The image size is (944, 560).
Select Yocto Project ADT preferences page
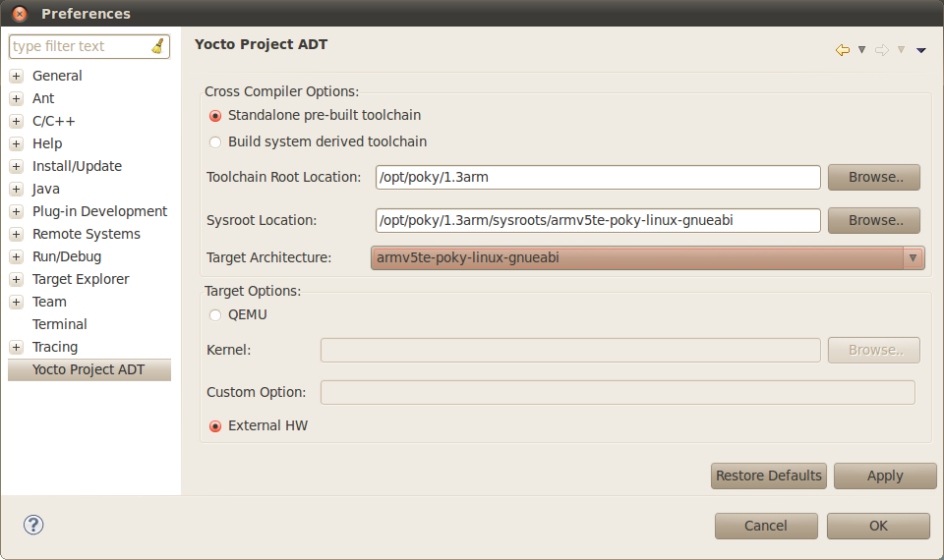pyautogui.click(x=88, y=369)
